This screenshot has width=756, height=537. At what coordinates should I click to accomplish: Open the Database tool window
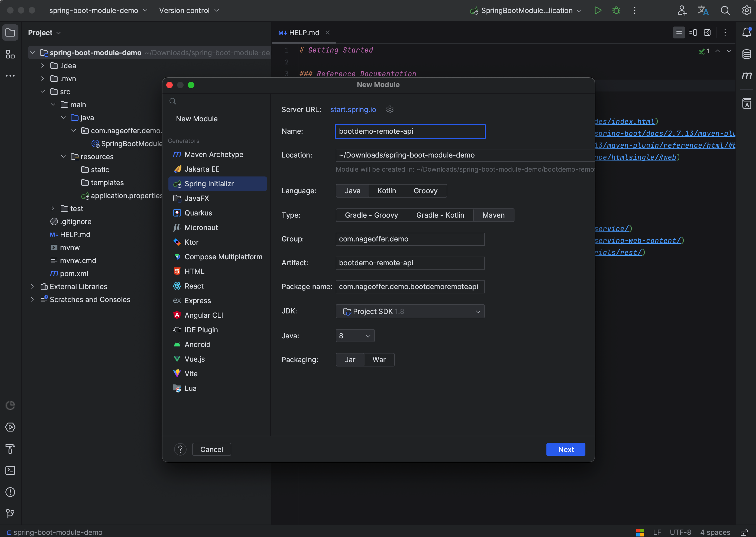click(747, 54)
